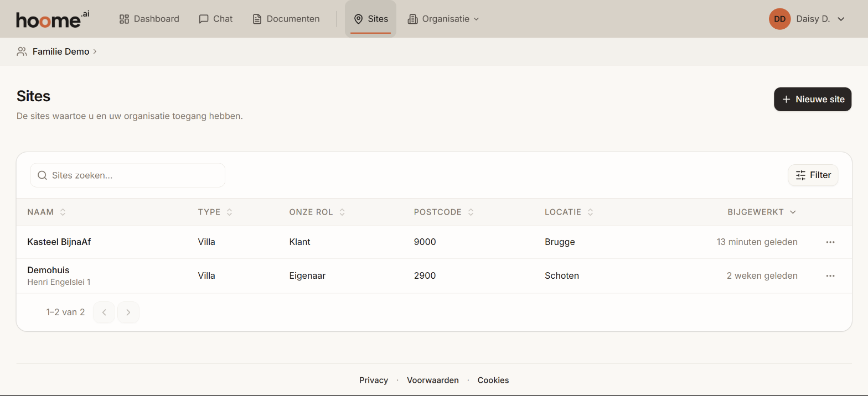Viewport: 868px width, 396px height.
Task: Sort by the Onze rol column
Action: click(317, 212)
